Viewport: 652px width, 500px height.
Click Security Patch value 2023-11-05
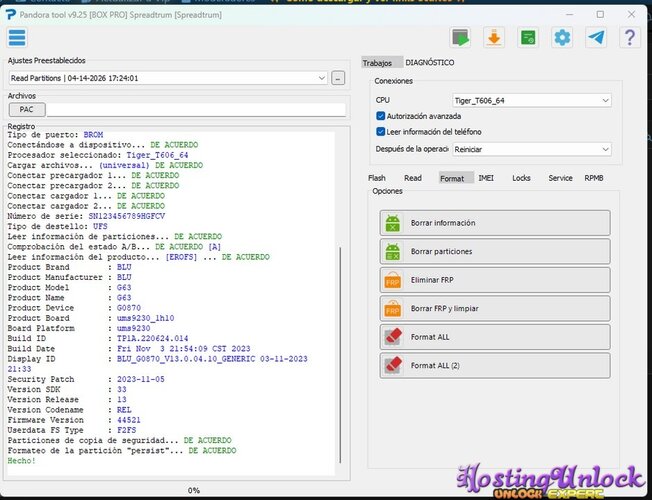(141, 379)
